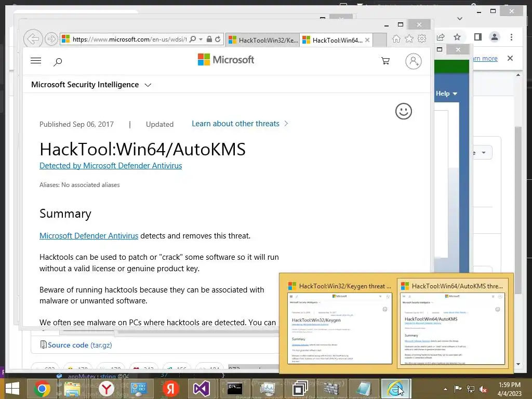532x399 pixels.
Task: Bookmark page with Chrome star icon
Action: (457, 37)
